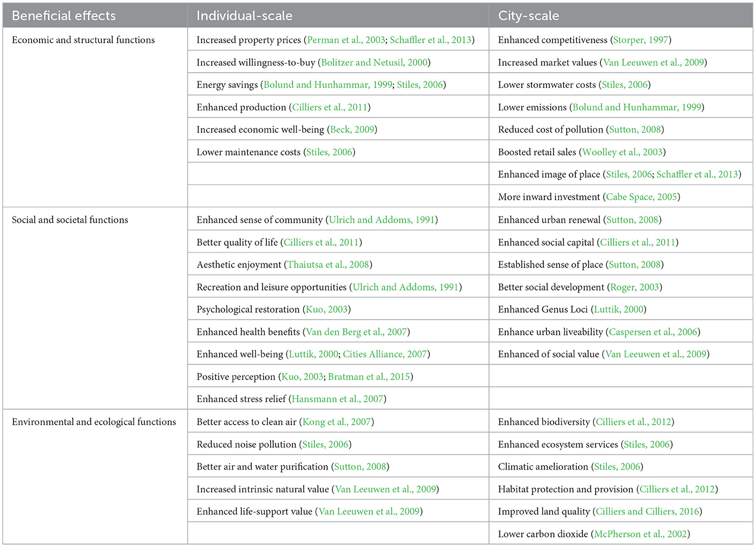Click Luttik, 2000 in the Enhanced well-being row
756x547 pixels.
tap(313, 355)
